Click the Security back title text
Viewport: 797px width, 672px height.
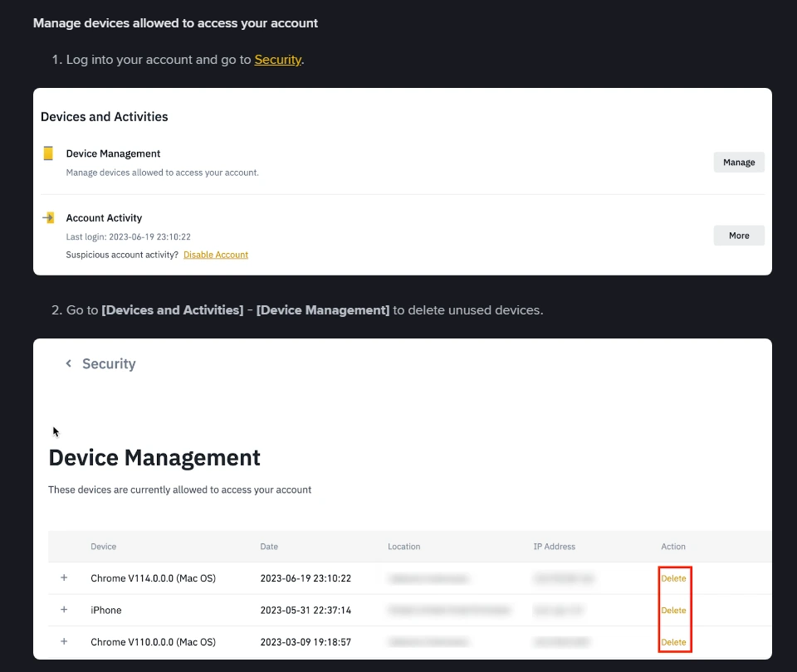[109, 363]
